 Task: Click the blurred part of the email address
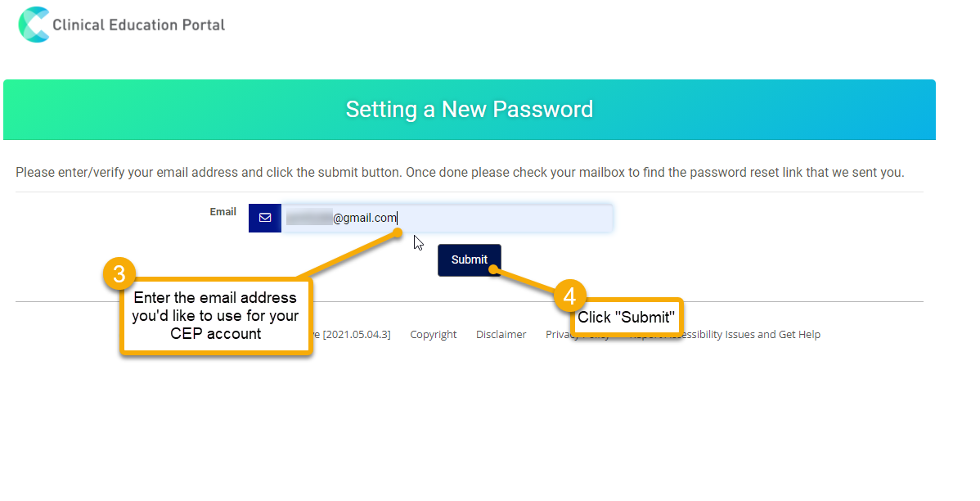pos(309,218)
